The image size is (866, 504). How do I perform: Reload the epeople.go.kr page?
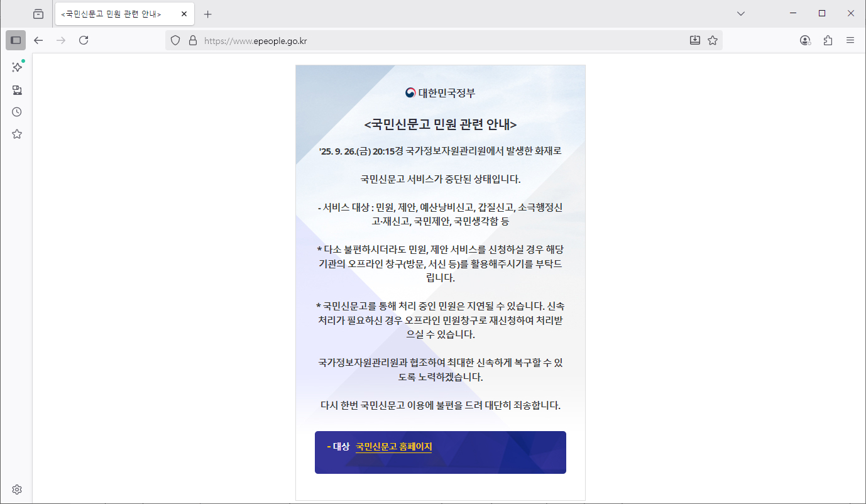pos(84,40)
